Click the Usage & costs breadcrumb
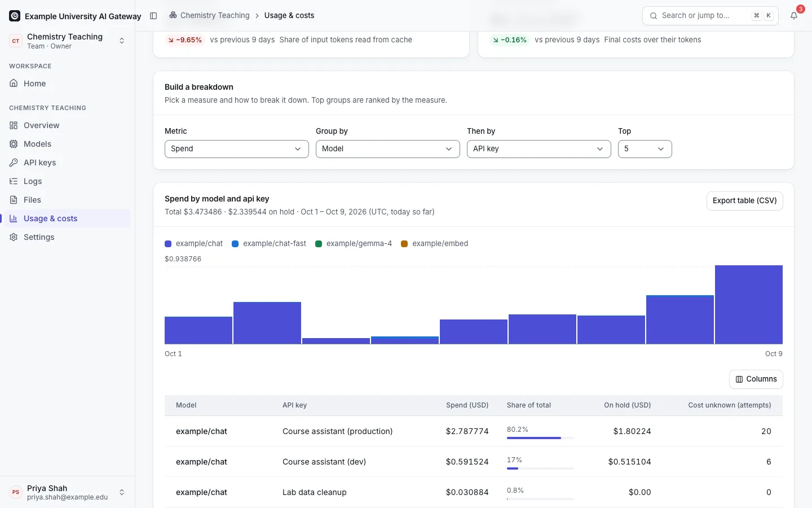Viewport: 812px width, 508px height. coord(289,15)
